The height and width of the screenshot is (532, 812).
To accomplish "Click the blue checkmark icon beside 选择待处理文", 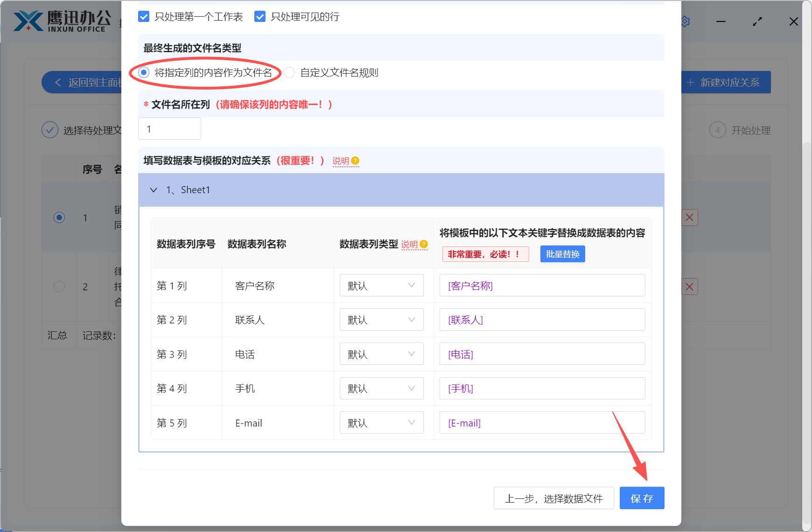I will coord(50,130).
